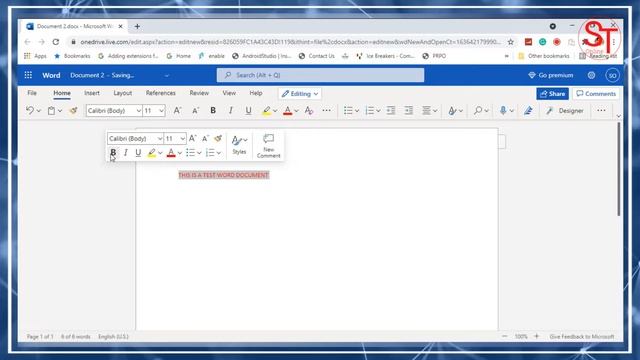Open the Designer pane
Viewport: 640px width, 360px height.
[565, 111]
